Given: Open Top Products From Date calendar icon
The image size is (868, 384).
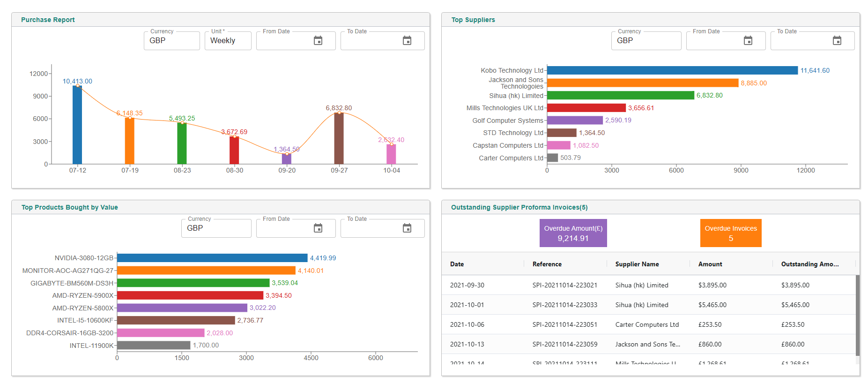Looking at the screenshot, I should (318, 228).
